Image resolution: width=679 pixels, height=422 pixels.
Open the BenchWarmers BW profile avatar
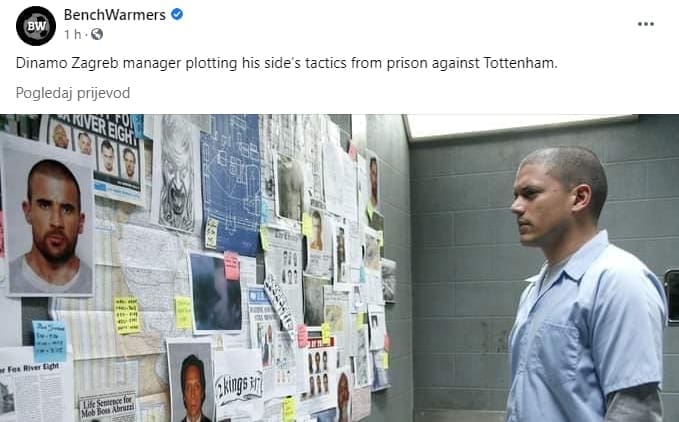click(36, 26)
